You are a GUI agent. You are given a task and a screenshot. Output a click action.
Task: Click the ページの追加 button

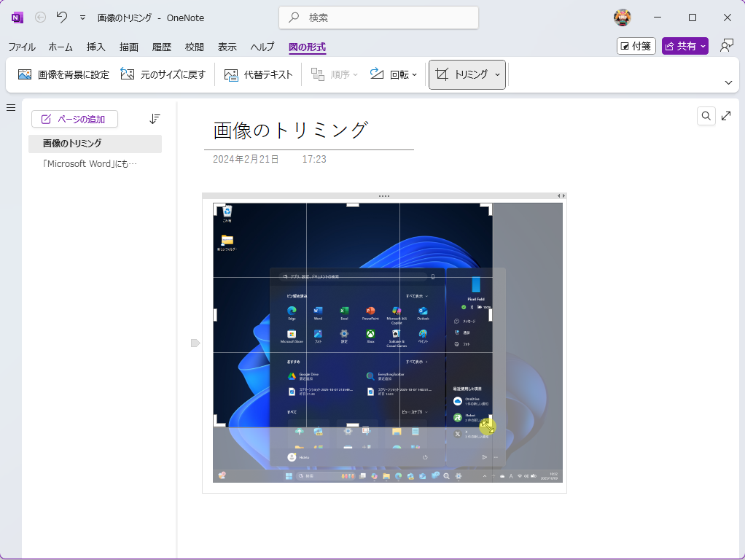(x=74, y=119)
